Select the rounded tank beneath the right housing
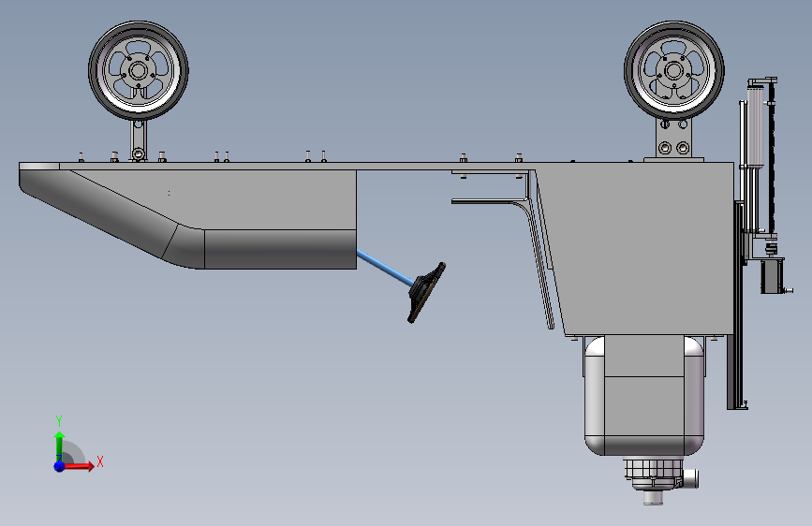Image resolution: width=812 pixels, height=526 pixels. (x=644, y=396)
